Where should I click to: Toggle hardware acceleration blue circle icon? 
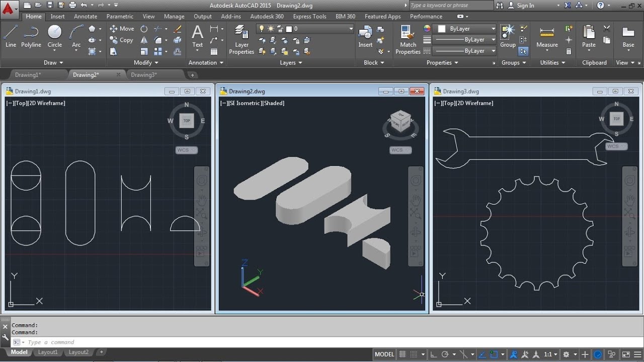(598, 354)
